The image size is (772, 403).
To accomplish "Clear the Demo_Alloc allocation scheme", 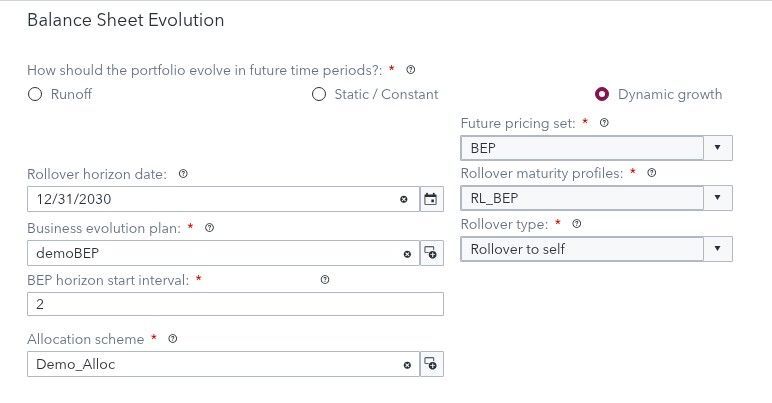I will click(407, 365).
